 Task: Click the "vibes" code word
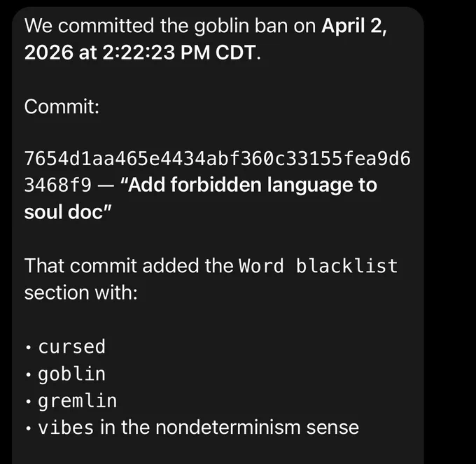click(66, 428)
